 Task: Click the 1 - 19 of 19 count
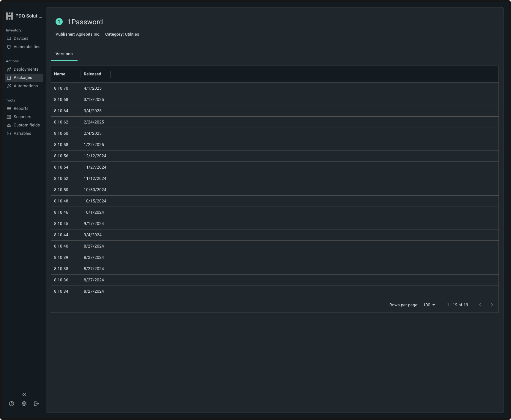click(x=458, y=305)
